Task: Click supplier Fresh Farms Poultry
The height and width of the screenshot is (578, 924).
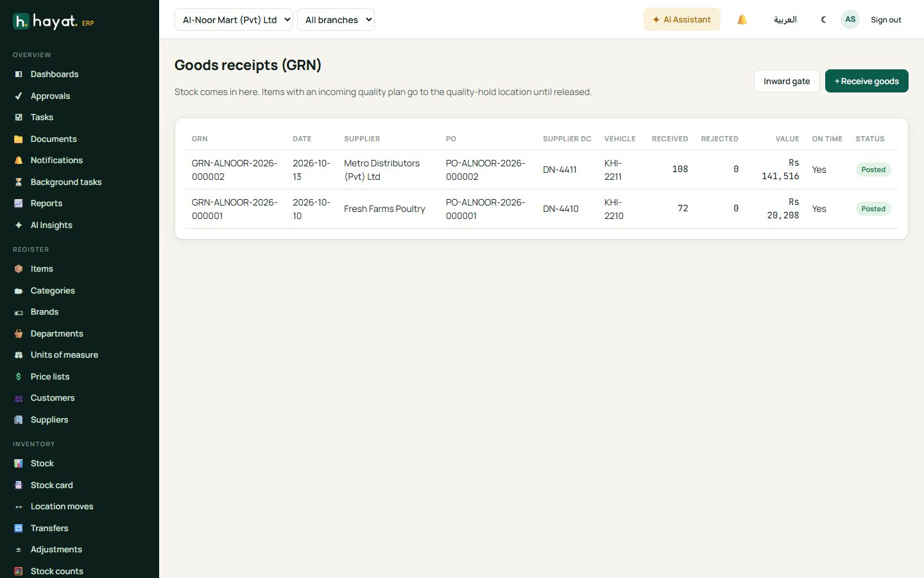Action: [384, 209]
